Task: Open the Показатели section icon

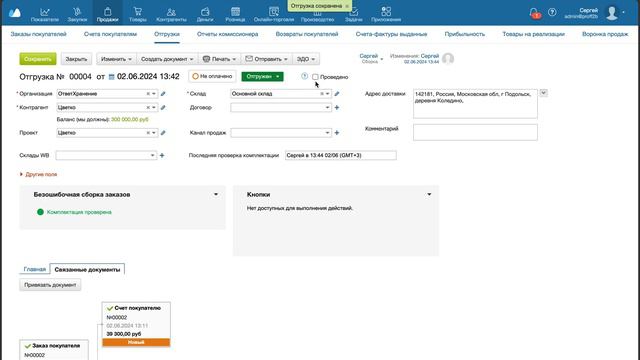Action: pyautogui.click(x=44, y=12)
